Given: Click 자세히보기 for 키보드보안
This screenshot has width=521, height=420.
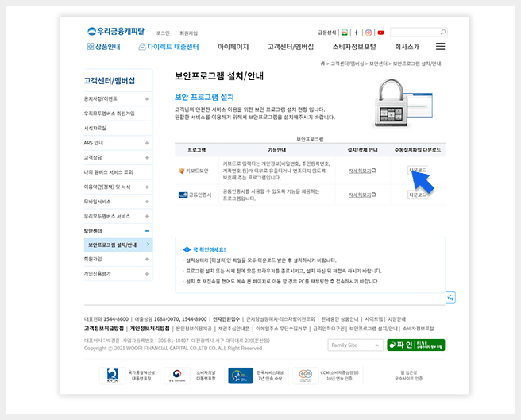Looking at the screenshot, I should click(361, 170).
